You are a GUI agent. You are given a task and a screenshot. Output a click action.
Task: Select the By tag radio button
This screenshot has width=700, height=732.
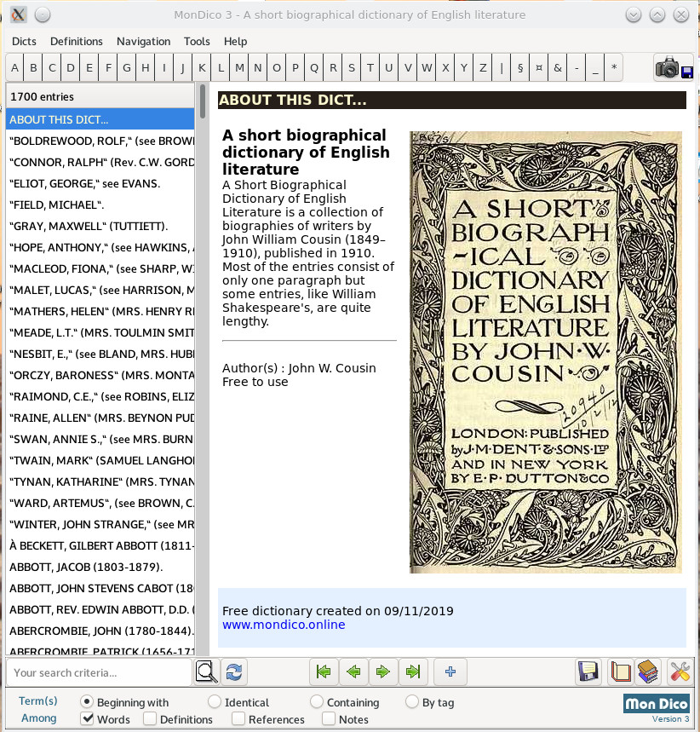point(411,701)
